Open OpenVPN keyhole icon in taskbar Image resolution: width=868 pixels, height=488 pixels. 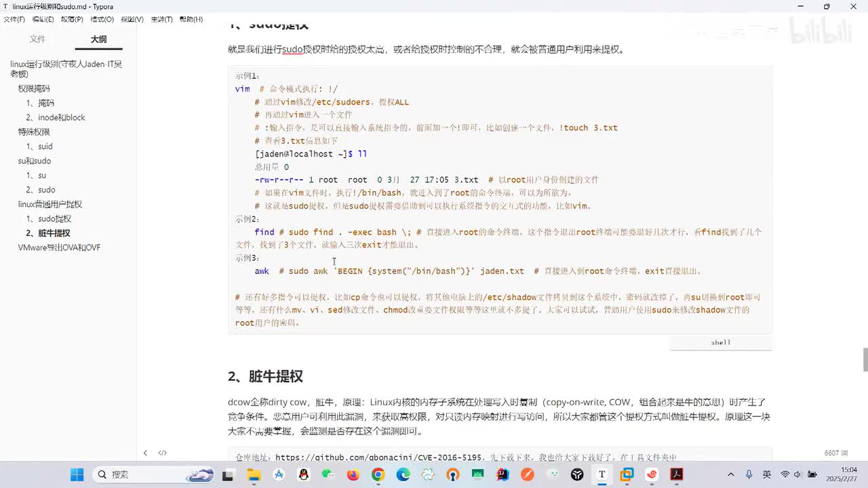point(453,474)
